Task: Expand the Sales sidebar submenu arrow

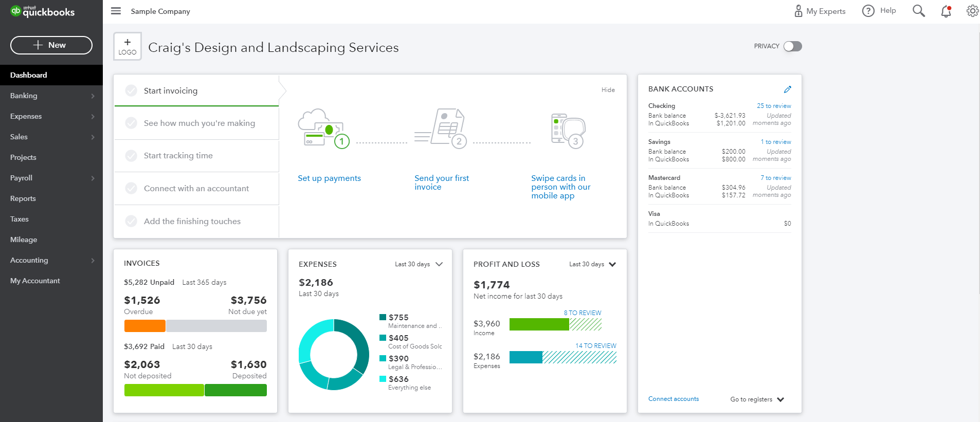Action: 93,137
